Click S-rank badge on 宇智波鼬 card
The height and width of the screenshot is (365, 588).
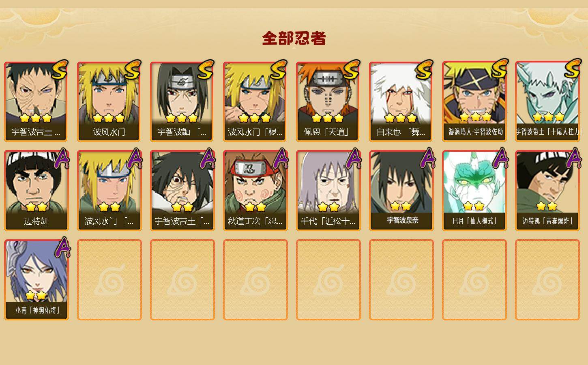[206, 69]
